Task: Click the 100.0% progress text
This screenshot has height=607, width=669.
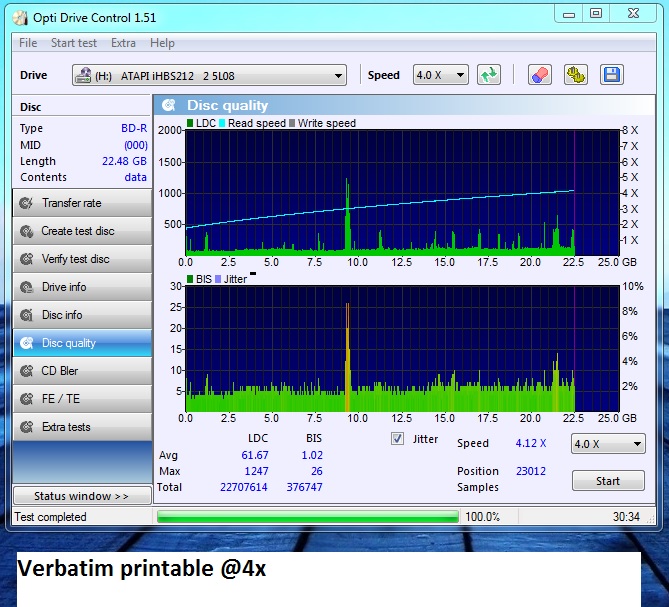Action: [x=482, y=517]
